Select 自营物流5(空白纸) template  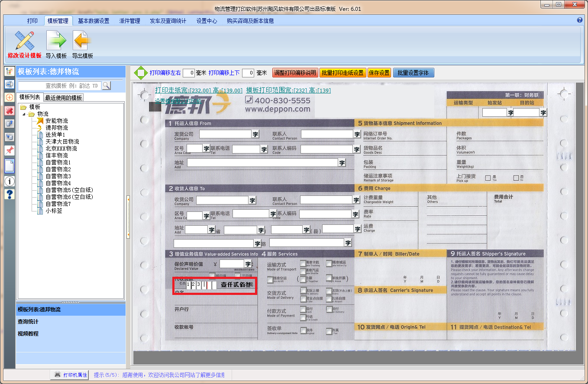point(69,190)
